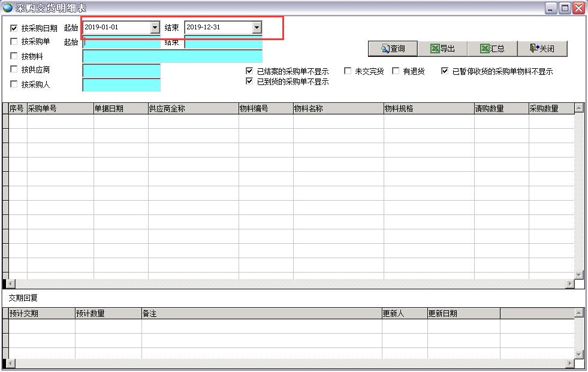This screenshot has height=372, width=588.
Task: Focus the 按采购人 text field
Action: 121,85
